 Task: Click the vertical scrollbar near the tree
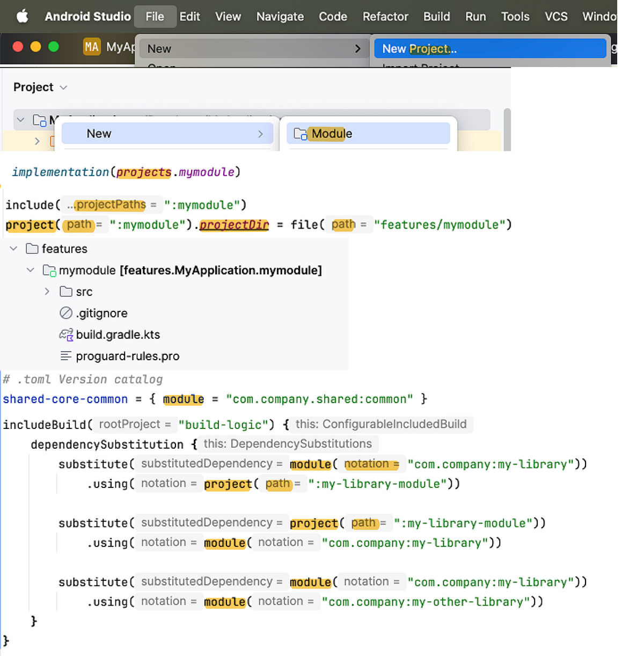click(x=507, y=129)
